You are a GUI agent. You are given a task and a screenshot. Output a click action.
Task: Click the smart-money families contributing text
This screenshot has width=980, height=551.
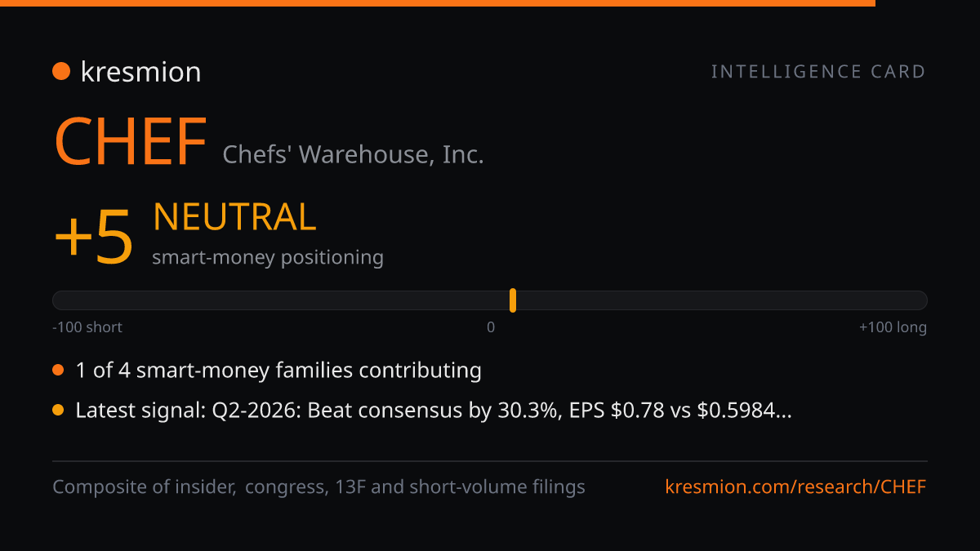pyautogui.click(x=278, y=371)
